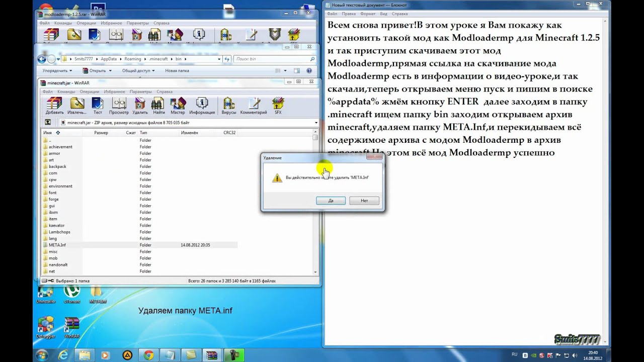Select the Defraggler desktop shortcut
The height and width of the screenshot is (362, 644).
[x=46, y=328]
